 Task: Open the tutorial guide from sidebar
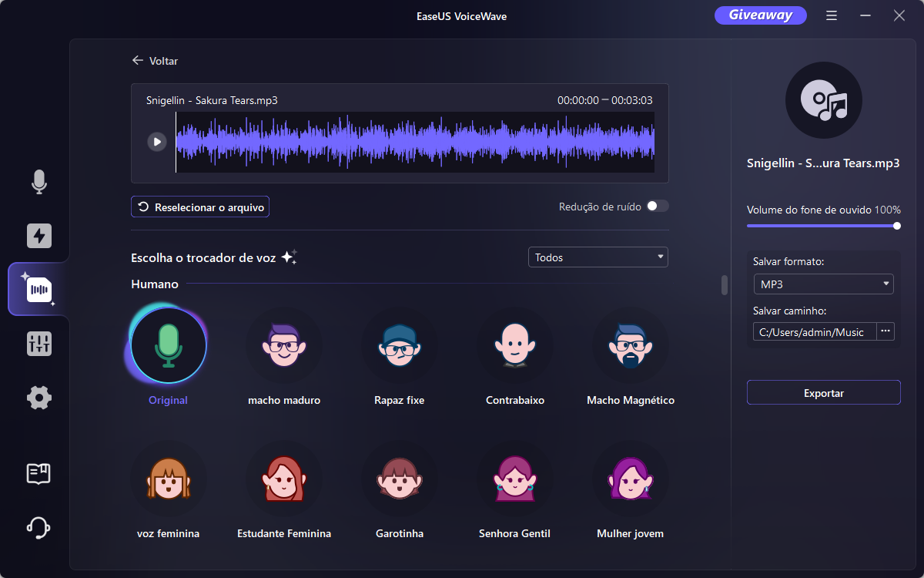click(37, 474)
